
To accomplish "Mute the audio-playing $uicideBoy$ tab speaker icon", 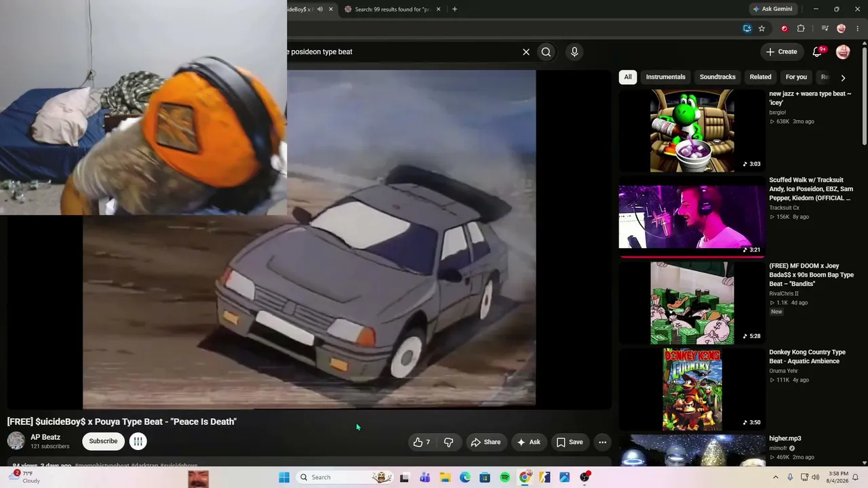I will click(320, 9).
